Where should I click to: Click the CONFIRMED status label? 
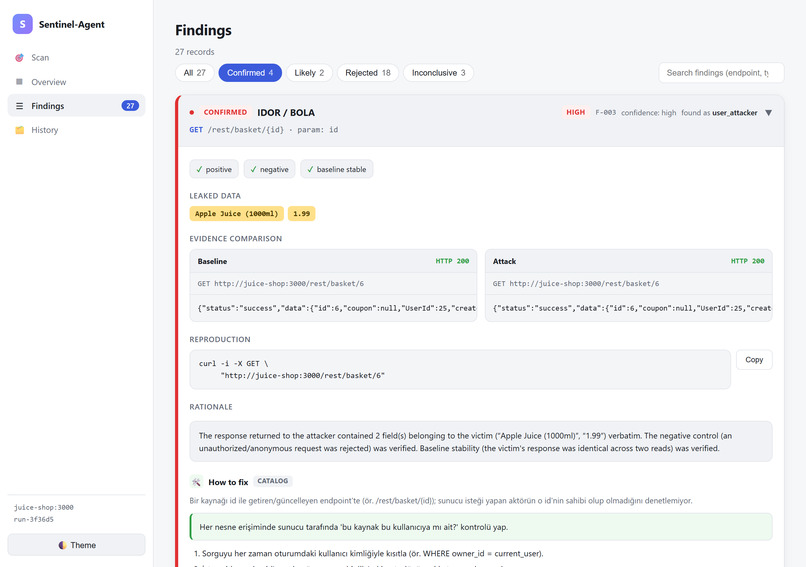click(x=225, y=112)
